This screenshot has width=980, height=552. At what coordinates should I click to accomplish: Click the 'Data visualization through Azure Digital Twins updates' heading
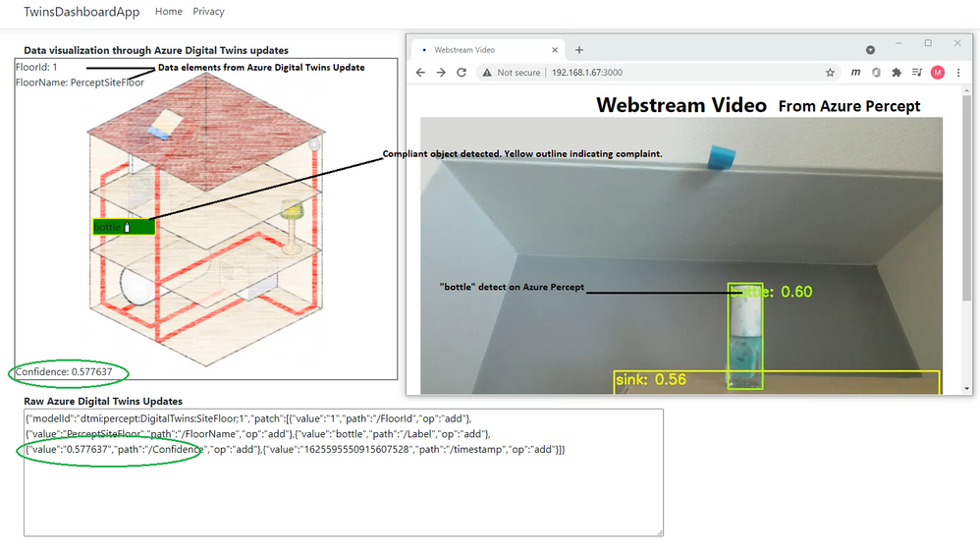(156, 51)
